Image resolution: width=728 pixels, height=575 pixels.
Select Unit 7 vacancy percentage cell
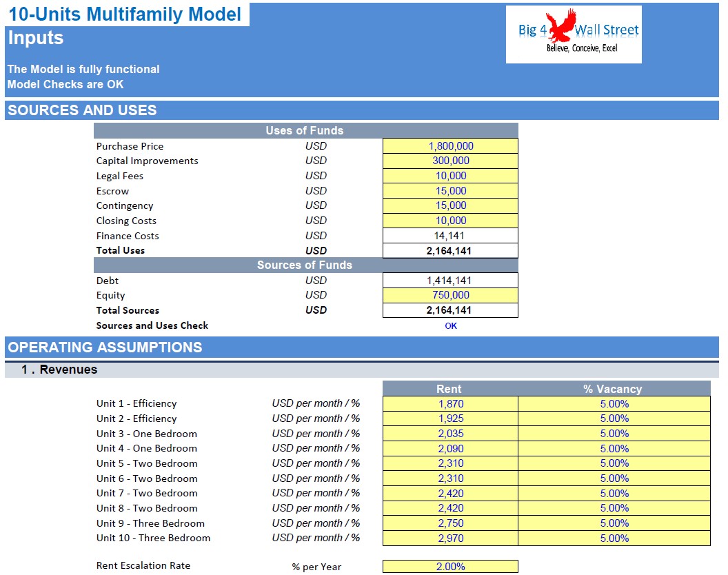click(614, 493)
